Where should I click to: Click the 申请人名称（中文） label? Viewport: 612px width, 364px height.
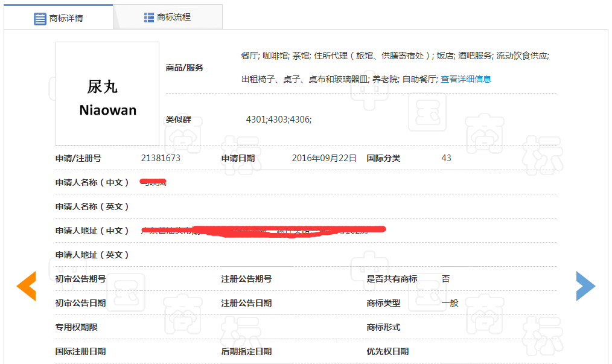pos(92,182)
